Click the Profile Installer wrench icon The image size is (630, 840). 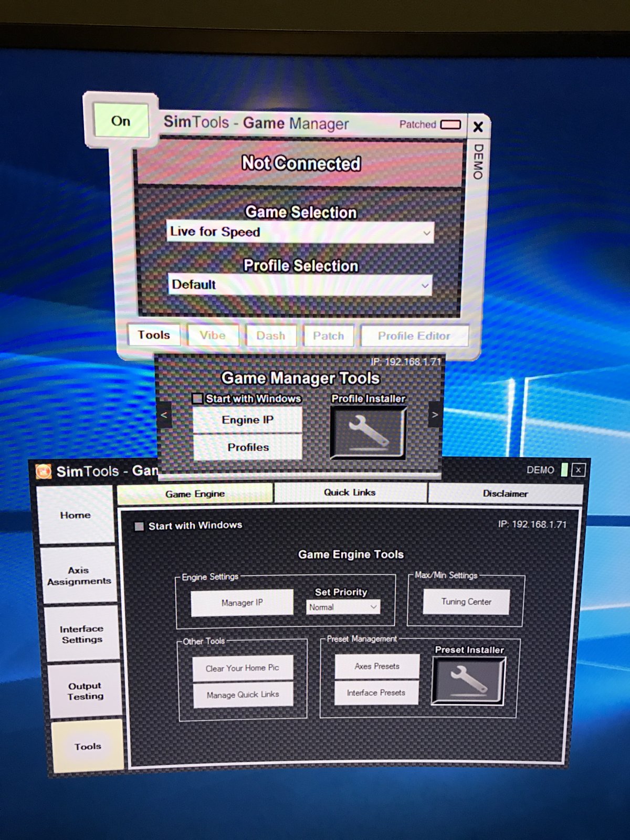(368, 433)
